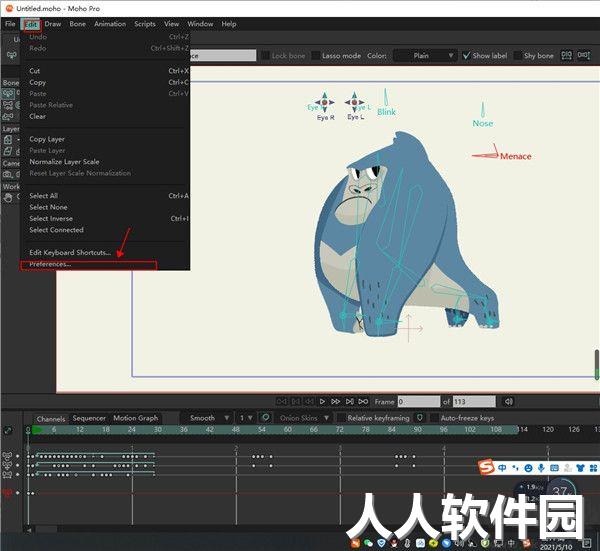Click the total frames field showing 113
The image size is (600, 551).
pyautogui.click(x=474, y=401)
